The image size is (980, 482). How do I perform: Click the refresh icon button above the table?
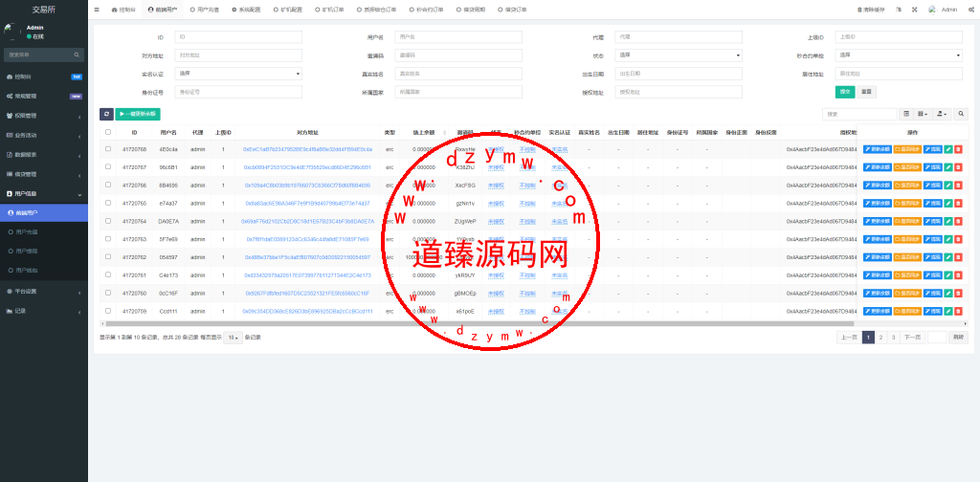[106, 114]
